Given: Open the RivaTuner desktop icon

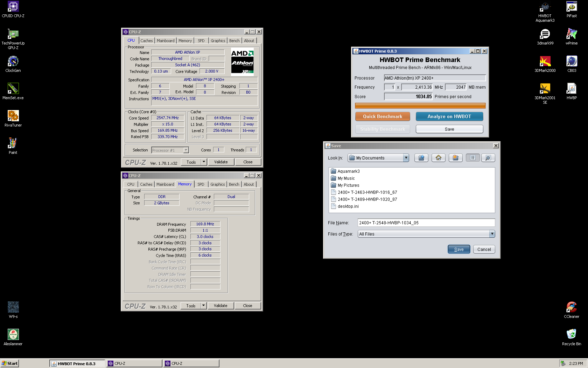Looking at the screenshot, I should (13, 119).
